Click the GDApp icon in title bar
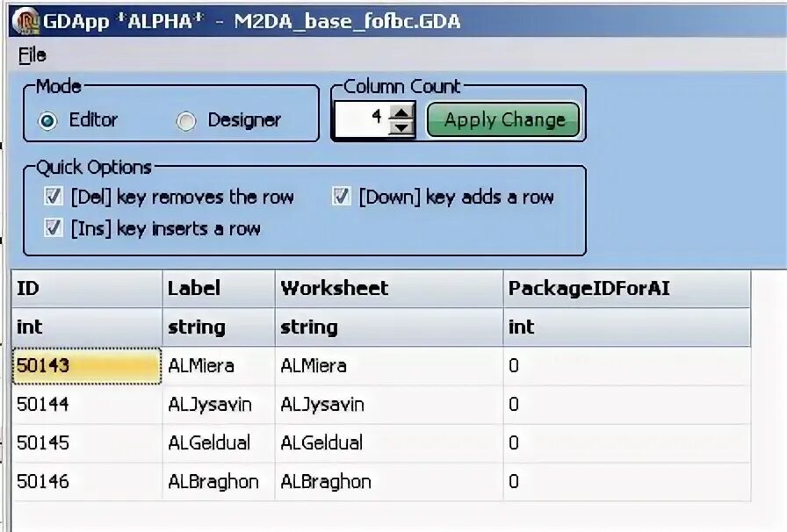787x532 pixels. 26,19
